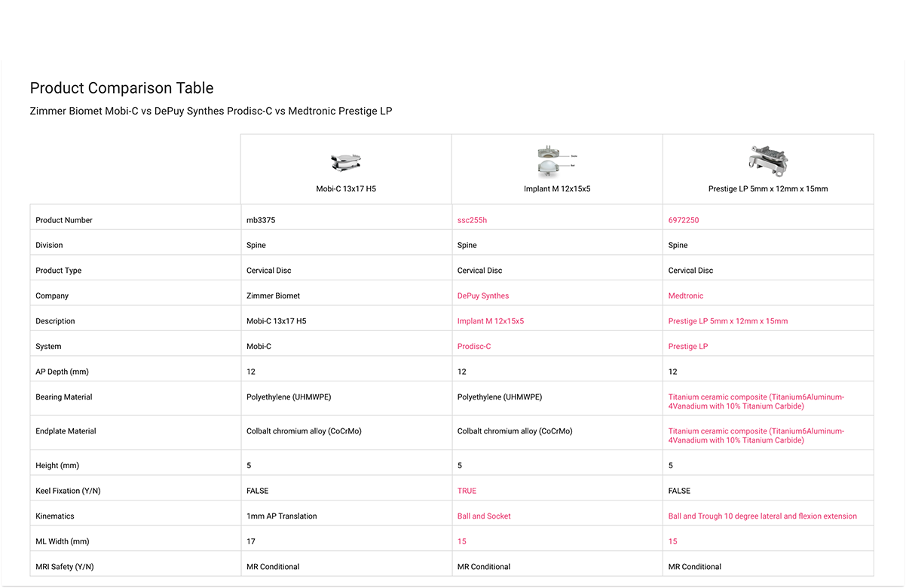This screenshot has width=906, height=588.
Task: Click the 'ML Width (mm)' row label
Action: click(63, 541)
